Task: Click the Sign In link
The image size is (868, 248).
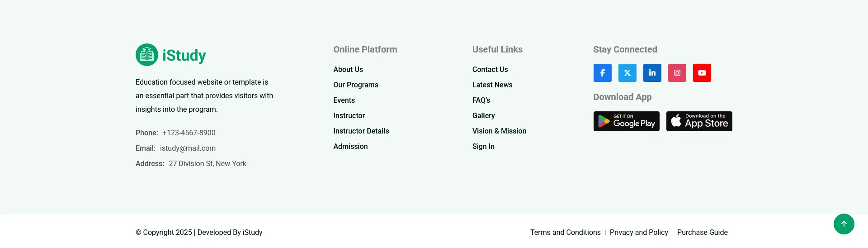Action: pyautogui.click(x=483, y=146)
